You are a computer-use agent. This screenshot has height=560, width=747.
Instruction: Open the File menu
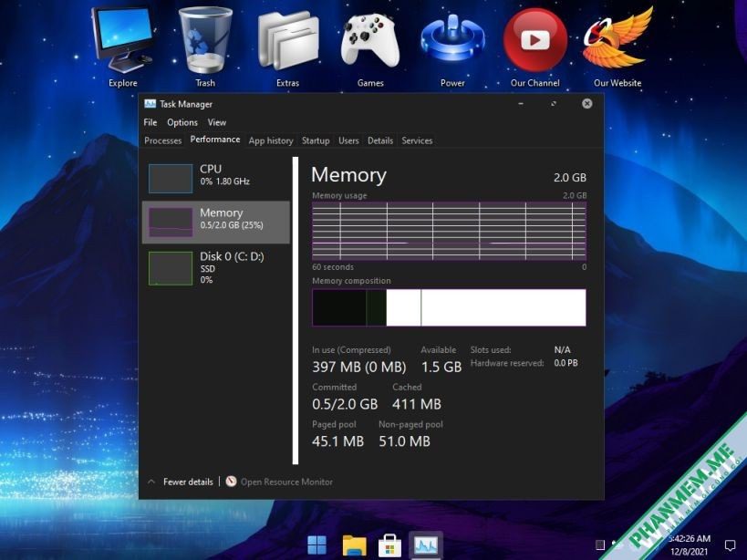point(150,122)
